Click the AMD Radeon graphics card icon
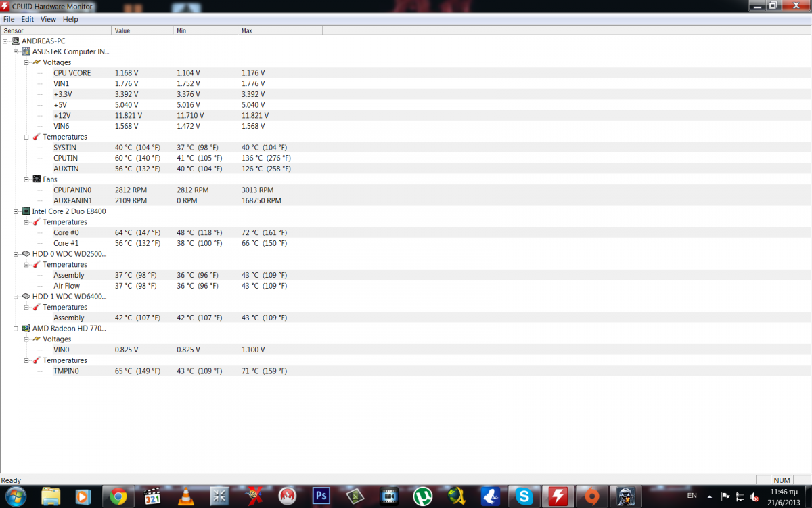812x508 pixels. click(26, 329)
